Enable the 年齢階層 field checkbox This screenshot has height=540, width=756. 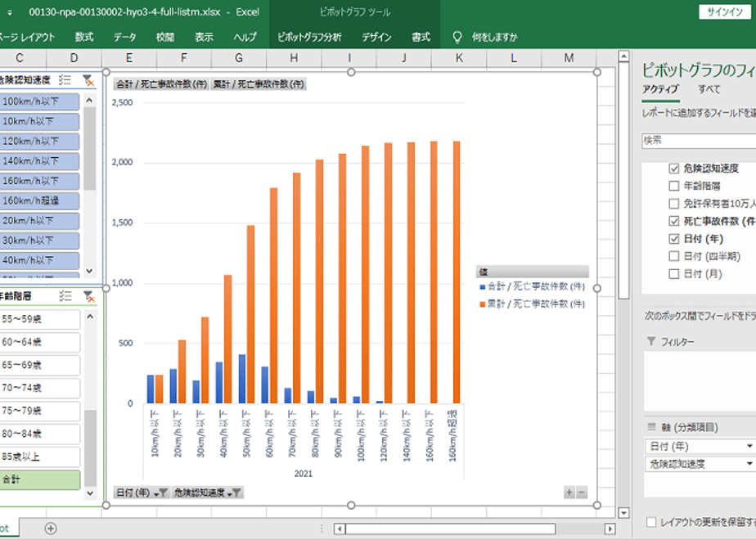[674, 186]
